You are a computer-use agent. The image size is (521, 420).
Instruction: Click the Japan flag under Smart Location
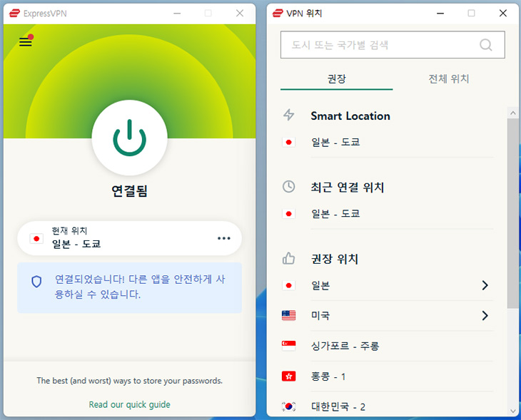288,142
